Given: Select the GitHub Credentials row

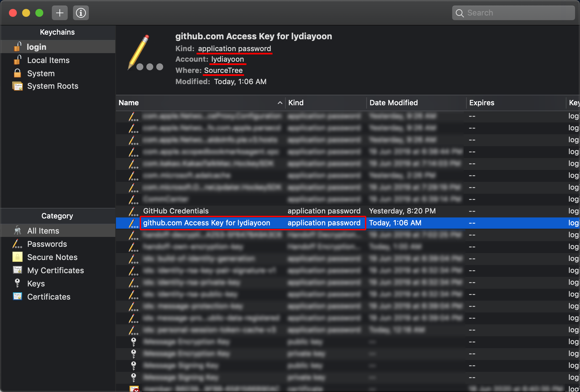Looking at the screenshot, I should 347,211.
